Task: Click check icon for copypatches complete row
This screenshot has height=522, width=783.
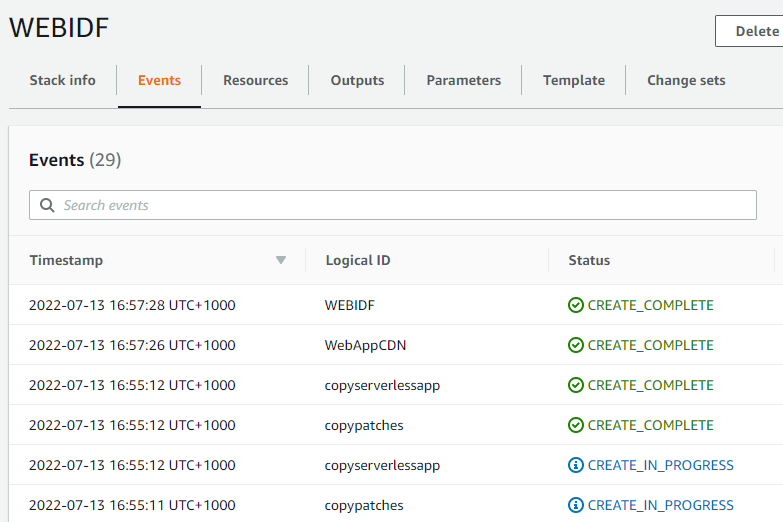Action: (x=576, y=425)
